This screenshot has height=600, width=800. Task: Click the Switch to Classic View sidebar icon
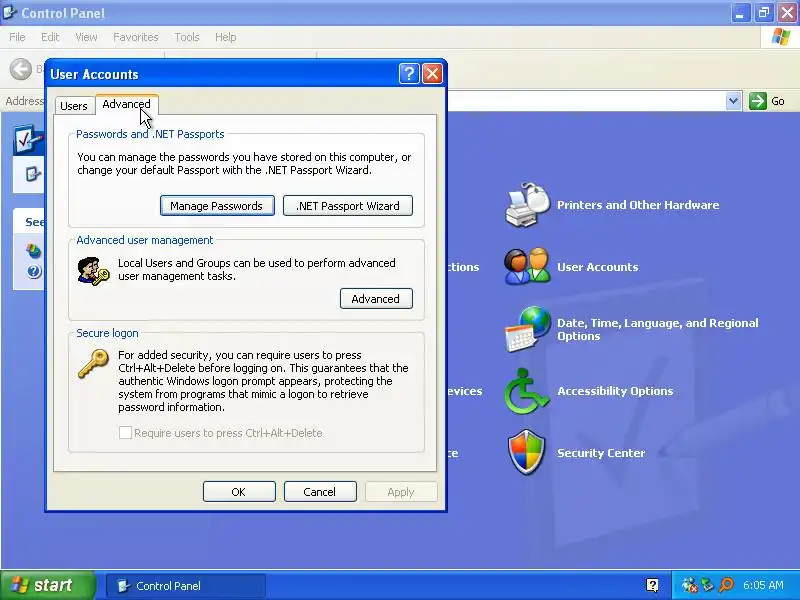(34, 174)
